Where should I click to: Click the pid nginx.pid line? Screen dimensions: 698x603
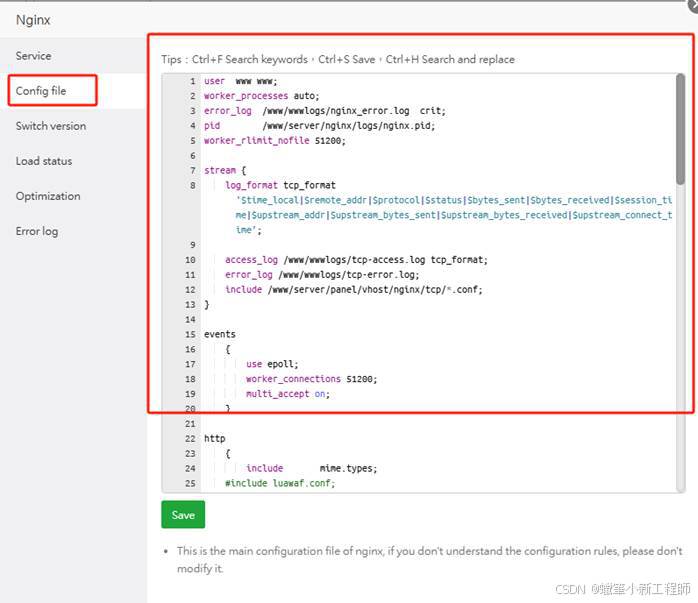(x=319, y=126)
